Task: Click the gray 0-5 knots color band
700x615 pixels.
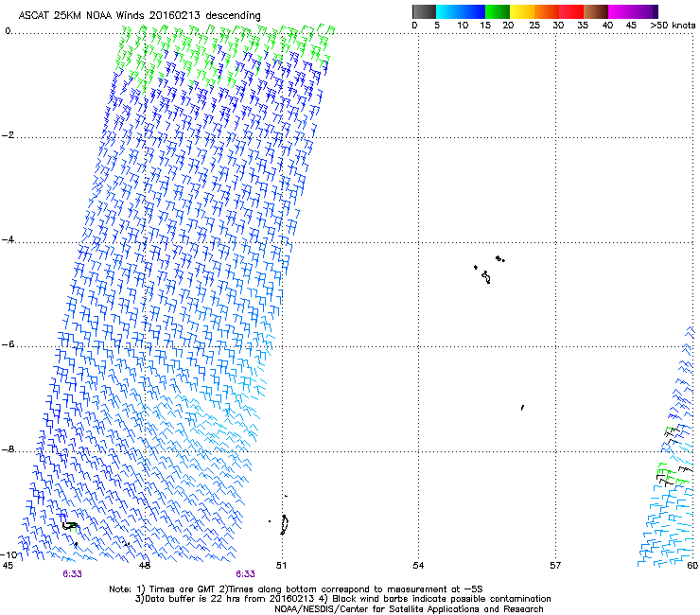Action: click(x=424, y=11)
